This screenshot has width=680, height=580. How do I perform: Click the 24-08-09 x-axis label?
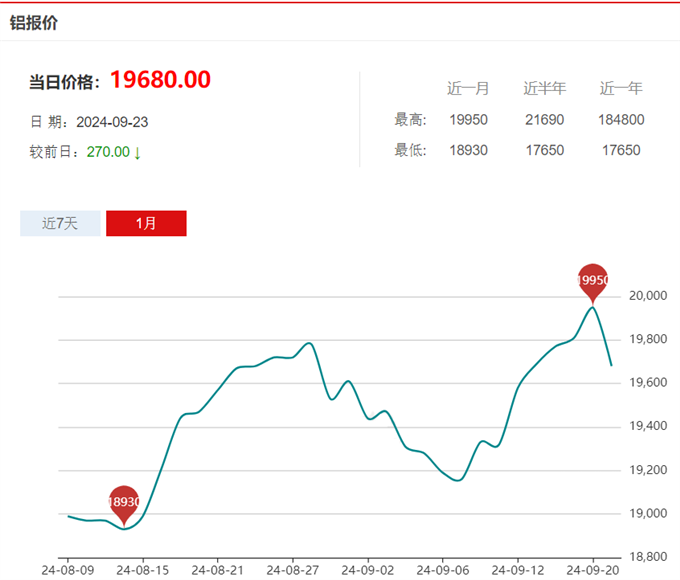pos(68,570)
